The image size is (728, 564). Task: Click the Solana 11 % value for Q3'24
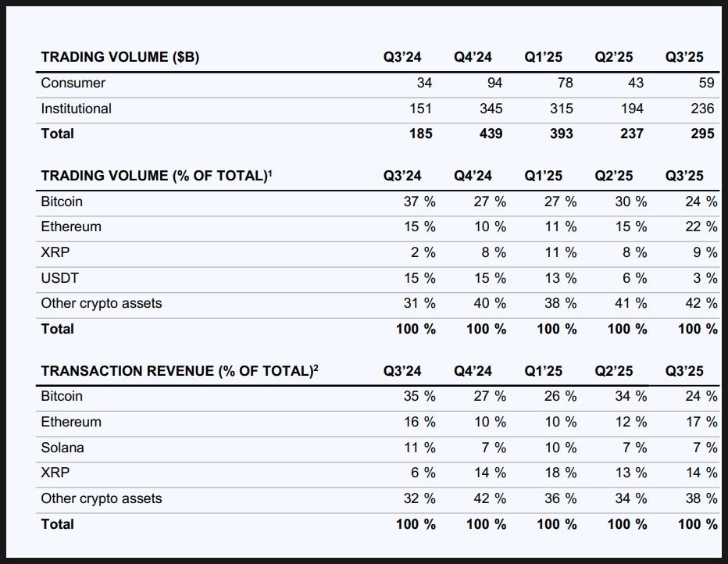(x=419, y=448)
